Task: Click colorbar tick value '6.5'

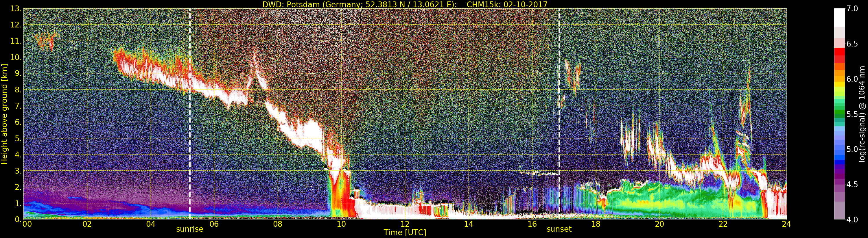Action: 852,44
